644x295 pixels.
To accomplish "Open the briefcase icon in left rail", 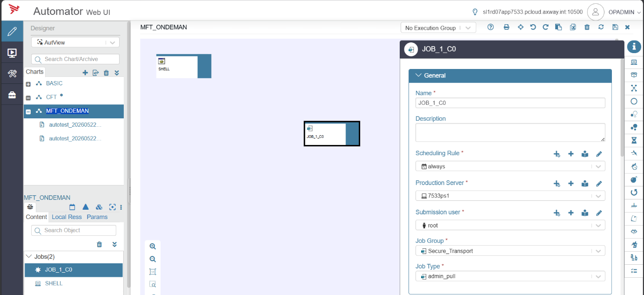I will click(x=12, y=95).
